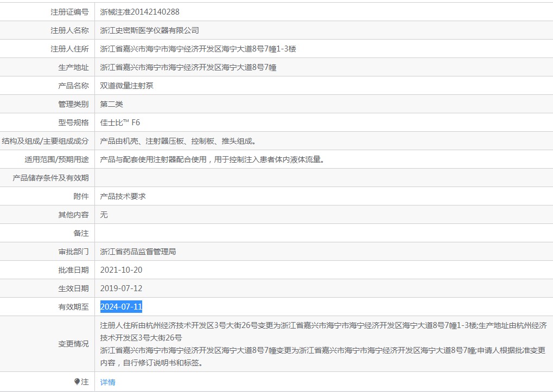The image size is (553, 392).
Task: Click the 批准日期 label
Action: coord(73,270)
